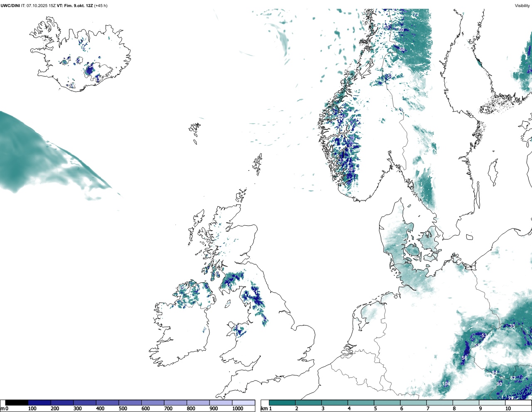Click the 104 value label on the map
Screen dimensions: 532x412
click(446, 384)
